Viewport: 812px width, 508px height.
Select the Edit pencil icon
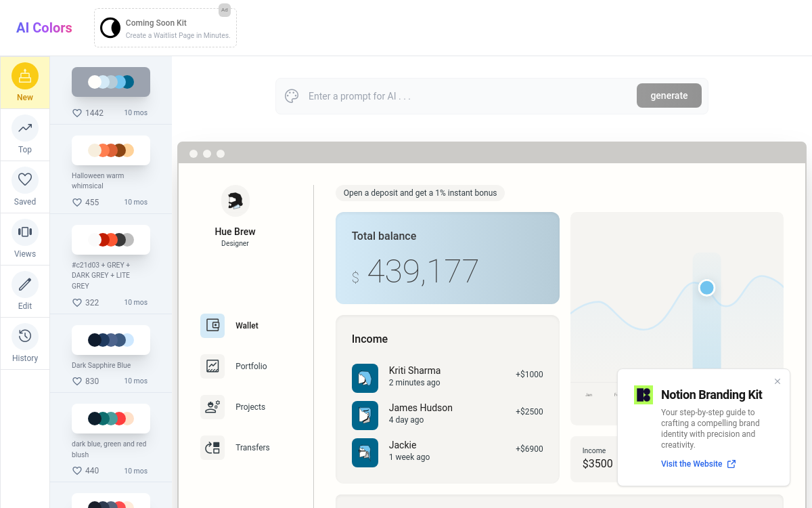coord(25,284)
